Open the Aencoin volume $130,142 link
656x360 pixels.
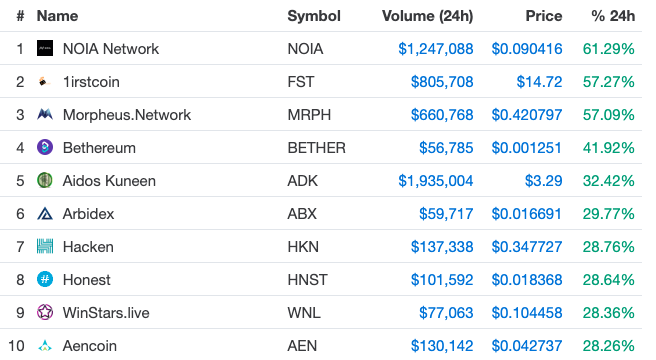[442, 346]
